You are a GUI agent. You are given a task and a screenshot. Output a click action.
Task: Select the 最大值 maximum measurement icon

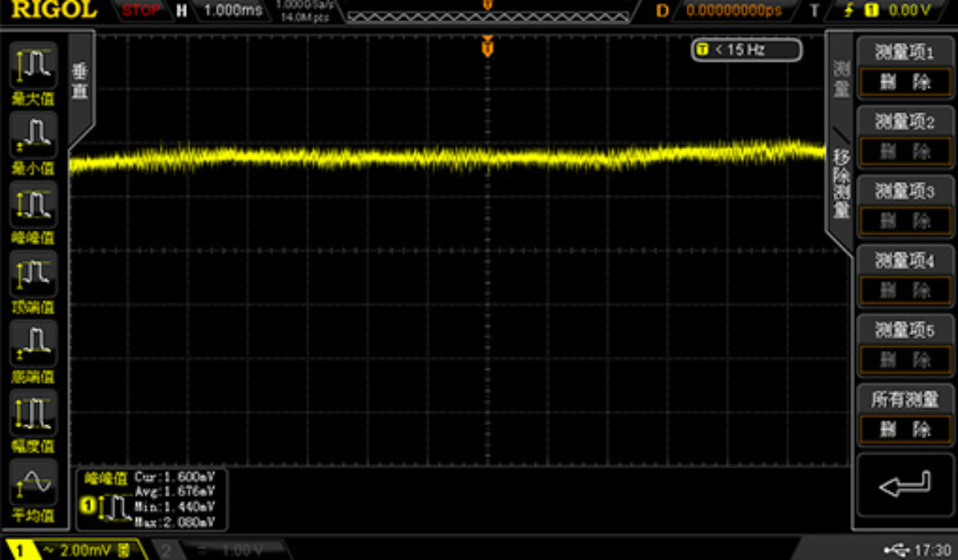pyautogui.click(x=33, y=66)
